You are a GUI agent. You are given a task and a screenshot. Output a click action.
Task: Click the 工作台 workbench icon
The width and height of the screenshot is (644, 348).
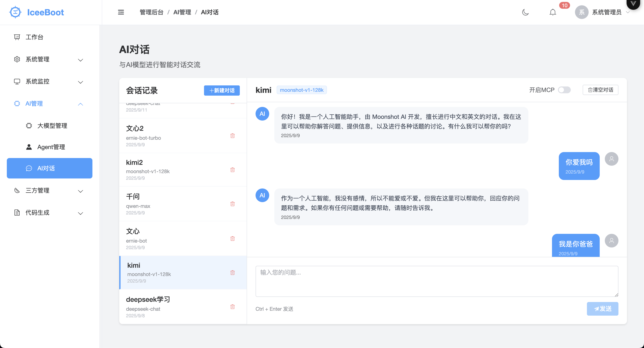(17, 37)
